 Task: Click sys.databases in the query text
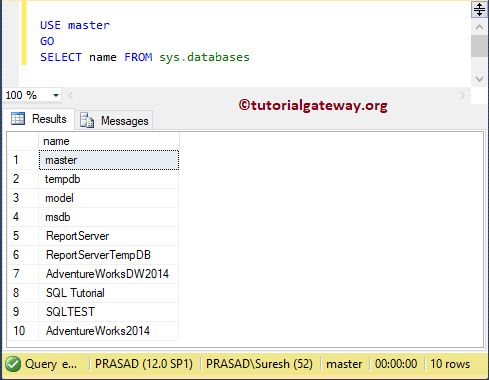[204, 57]
